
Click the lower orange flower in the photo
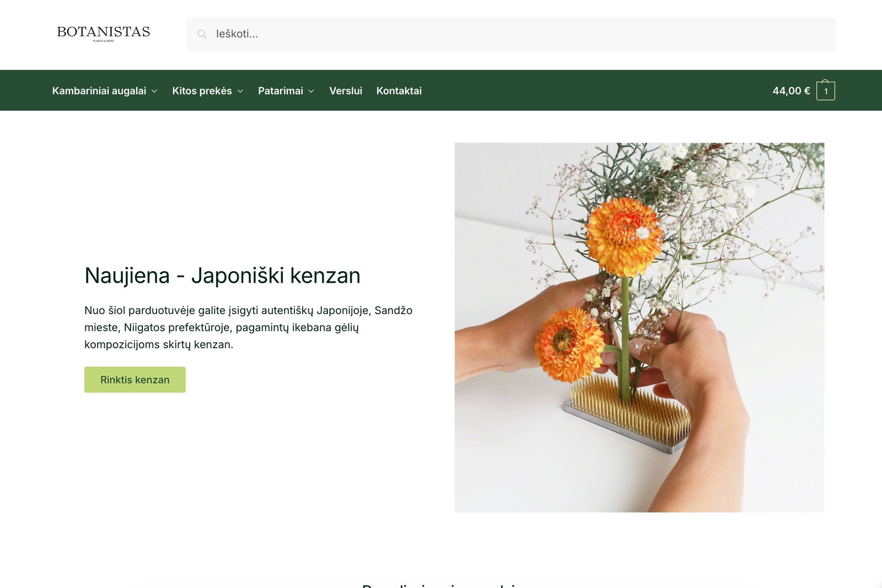click(x=568, y=344)
